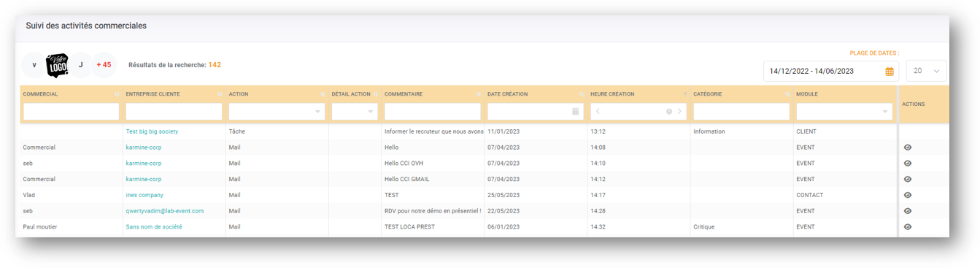Open karmine-corp link in the Hello row
Viewport: 980px width, 268px height.
click(144, 148)
